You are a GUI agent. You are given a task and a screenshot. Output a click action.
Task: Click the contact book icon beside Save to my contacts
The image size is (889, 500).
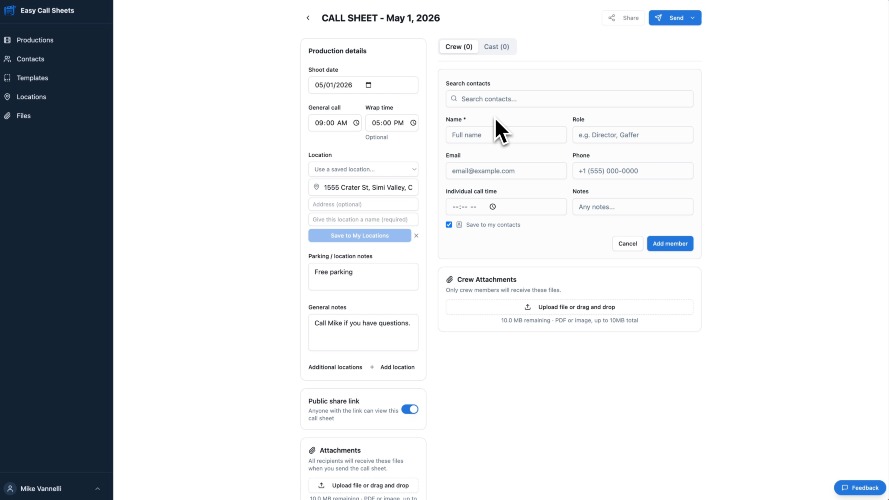point(459,225)
